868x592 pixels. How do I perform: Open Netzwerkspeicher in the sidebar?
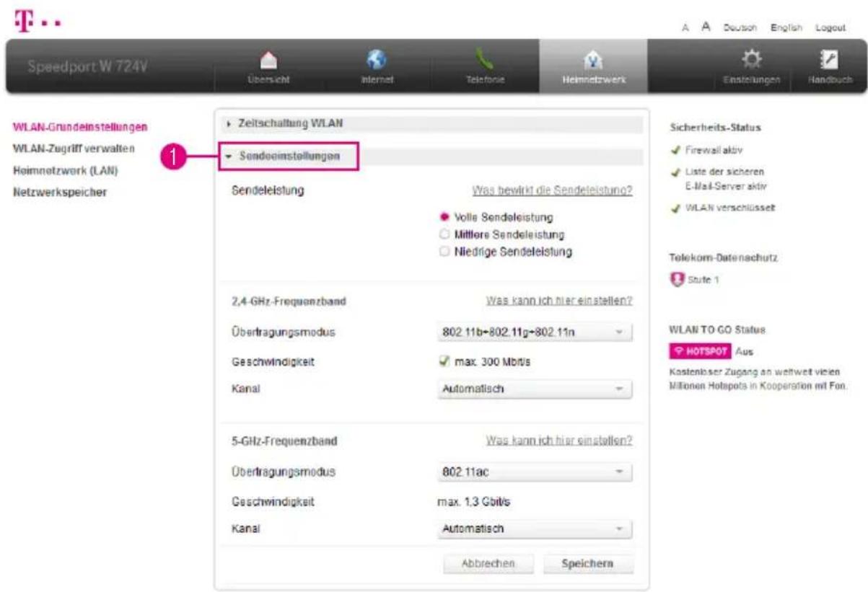tap(60, 193)
